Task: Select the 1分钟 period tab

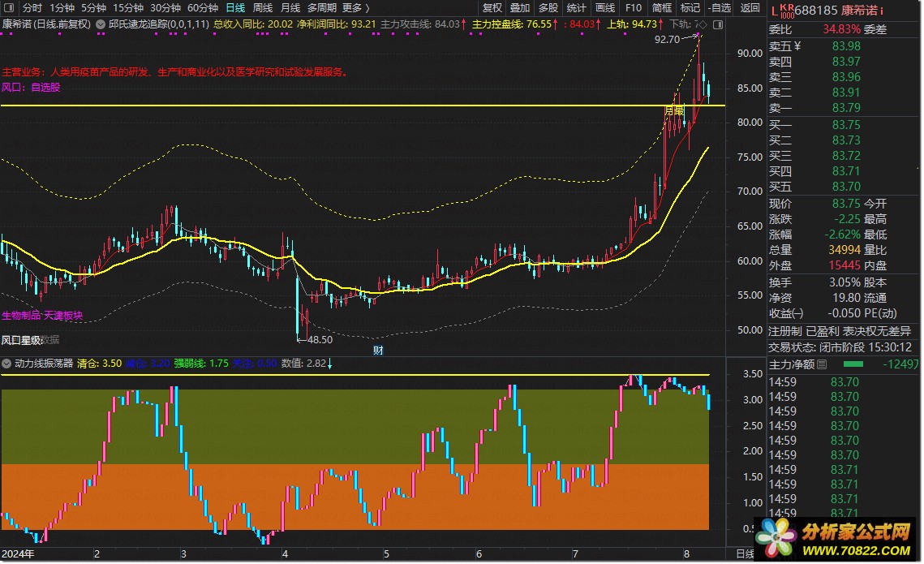Action: [x=62, y=7]
